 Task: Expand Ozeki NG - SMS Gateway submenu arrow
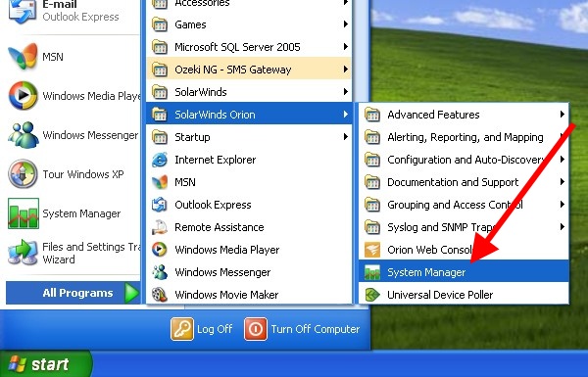[345, 70]
